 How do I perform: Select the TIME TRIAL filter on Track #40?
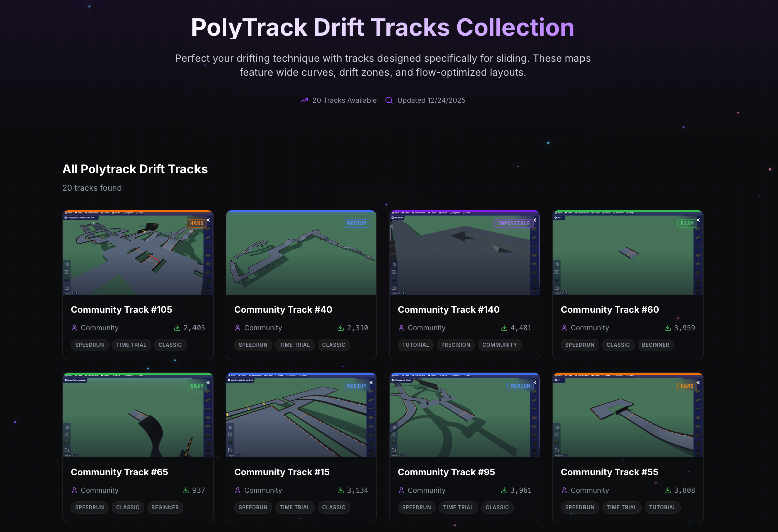pyautogui.click(x=295, y=345)
